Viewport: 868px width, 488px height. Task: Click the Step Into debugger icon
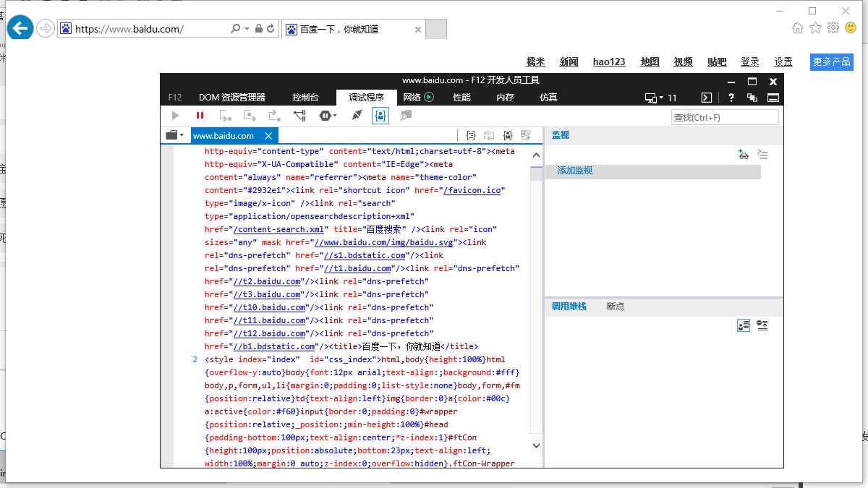(226, 116)
